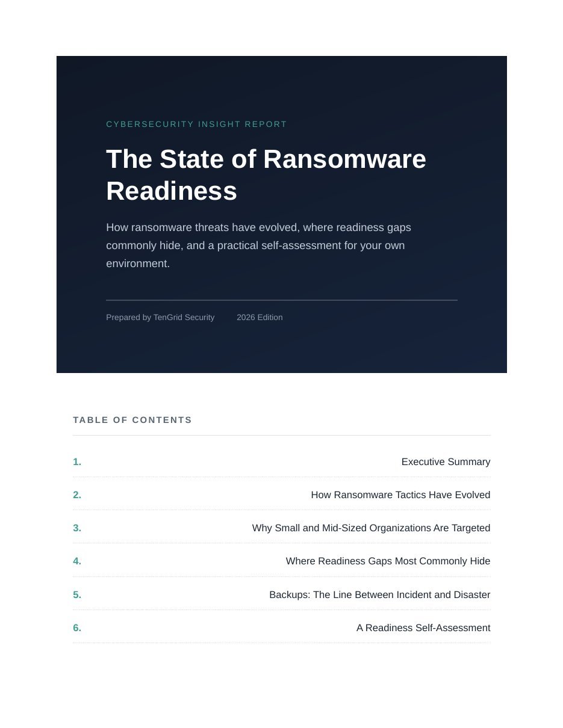Screen dimensions: 563x728
Task: Click the number 4. in contents
Action: click(77, 561)
